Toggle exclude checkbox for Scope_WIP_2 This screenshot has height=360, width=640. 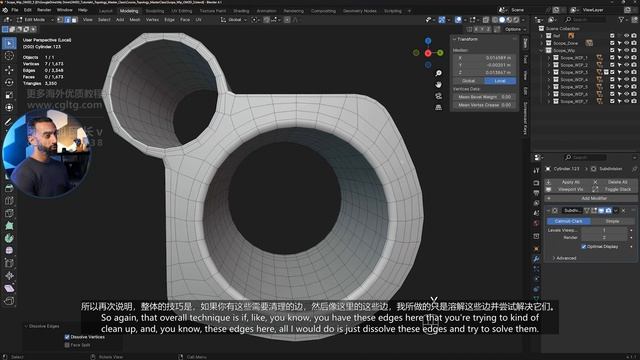612,65
